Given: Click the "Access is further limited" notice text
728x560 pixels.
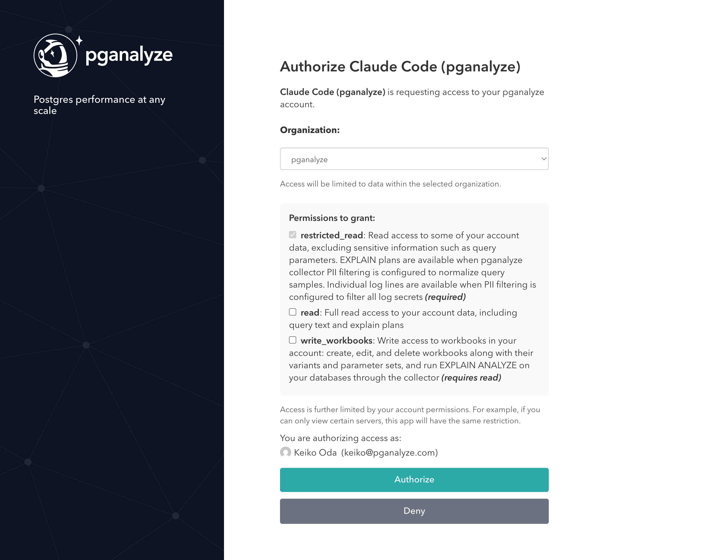Looking at the screenshot, I should coord(410,415).
